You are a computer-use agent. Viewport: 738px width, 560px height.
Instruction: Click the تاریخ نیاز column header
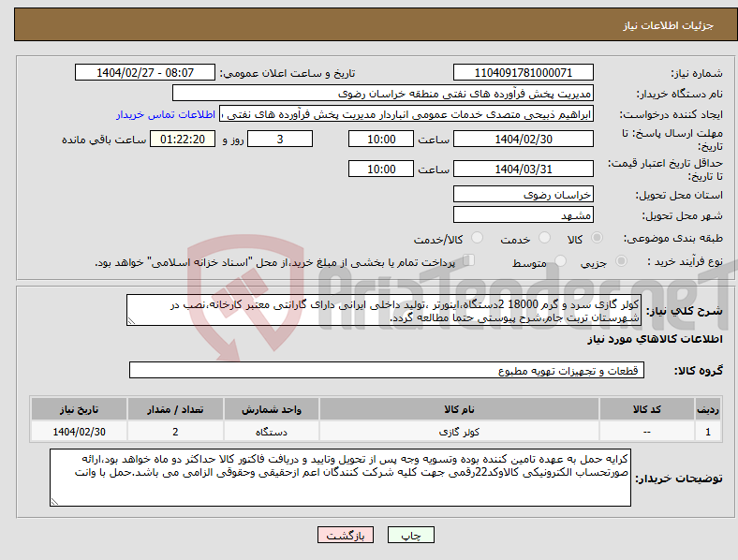[x=79, y=409]
